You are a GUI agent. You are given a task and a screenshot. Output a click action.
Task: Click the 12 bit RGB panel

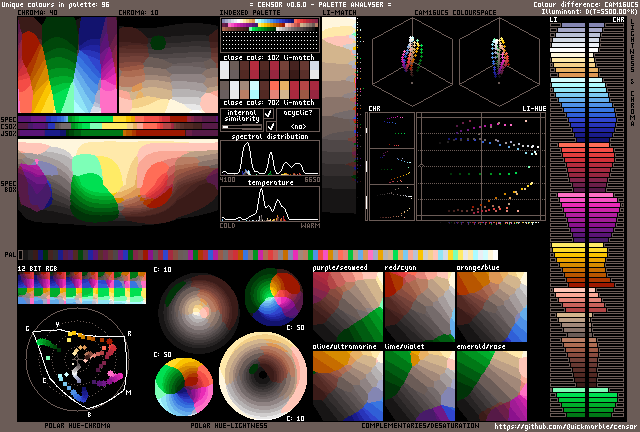pyautogui.click(x=81, y=289)
